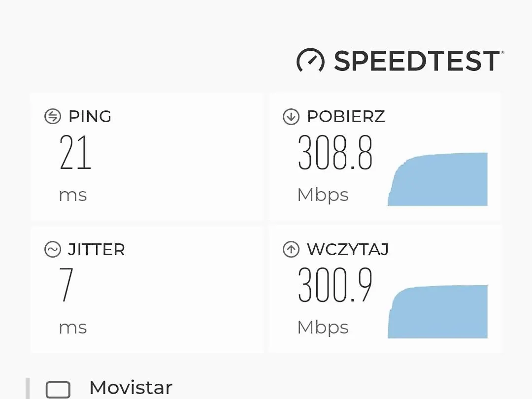Click the 300.9 upload speed value
The width and height of the screenshot is (532, 399).
pos(335,284)
